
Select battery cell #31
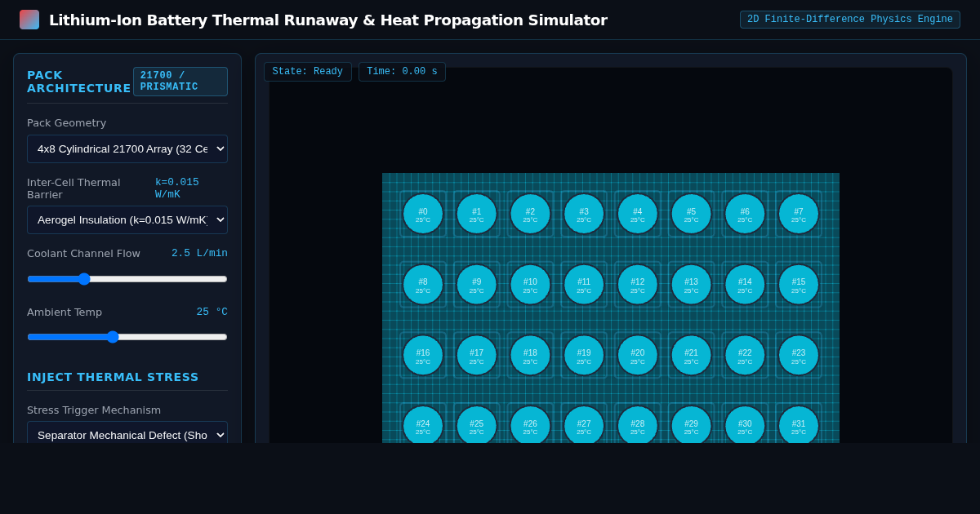tap(799, 424)
